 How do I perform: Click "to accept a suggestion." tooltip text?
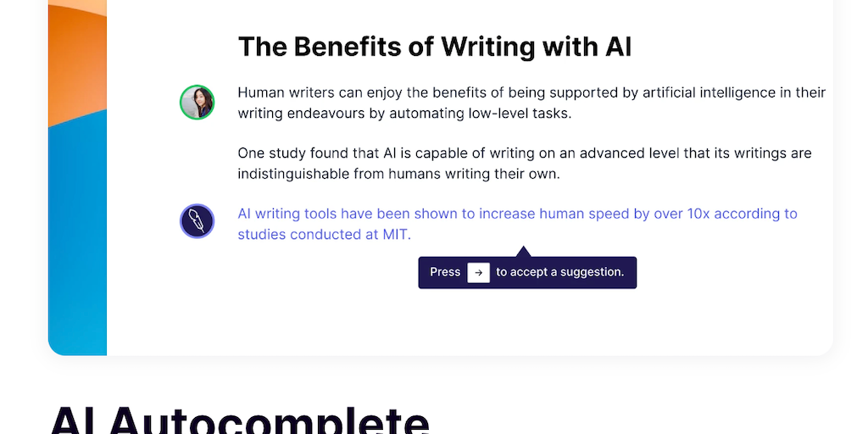(559, 272)
